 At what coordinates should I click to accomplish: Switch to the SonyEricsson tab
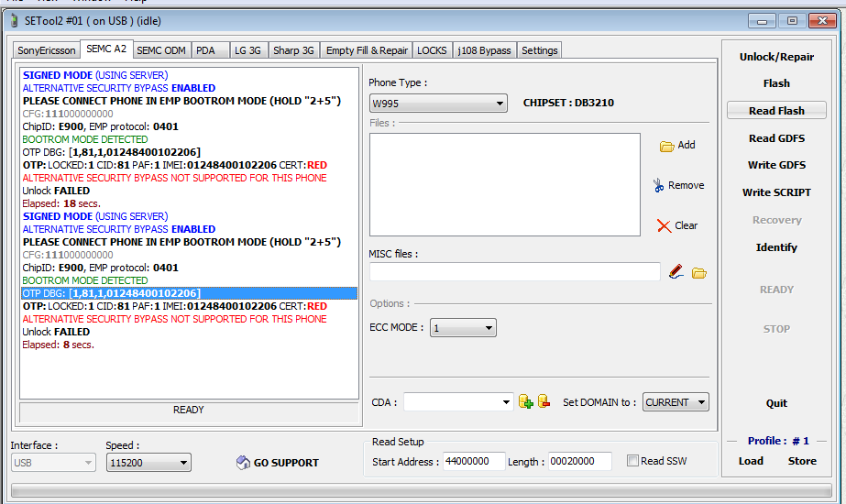pyautogui.click(x=47, y=50)
